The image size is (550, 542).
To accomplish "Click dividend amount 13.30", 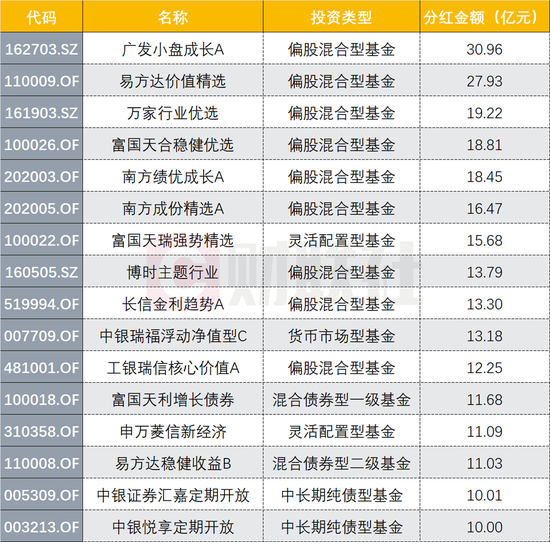I will click(484, 304).
